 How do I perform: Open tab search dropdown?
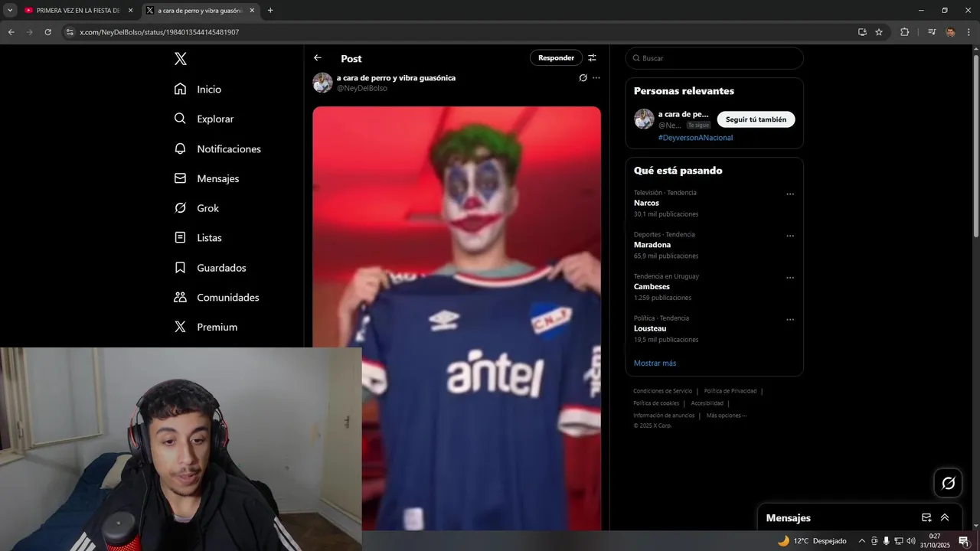coord(10,11)
